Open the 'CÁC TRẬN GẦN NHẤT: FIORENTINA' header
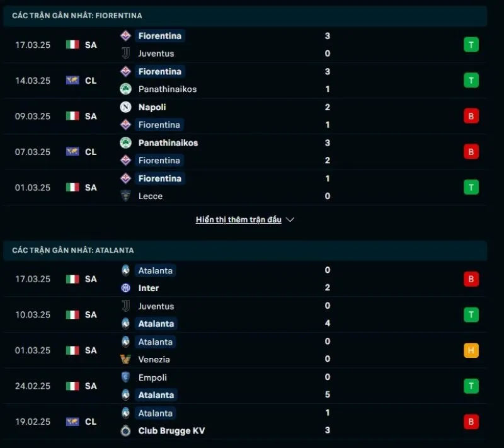Image resolution: width=504 pixels, height=448 pixels. [76, 15]
